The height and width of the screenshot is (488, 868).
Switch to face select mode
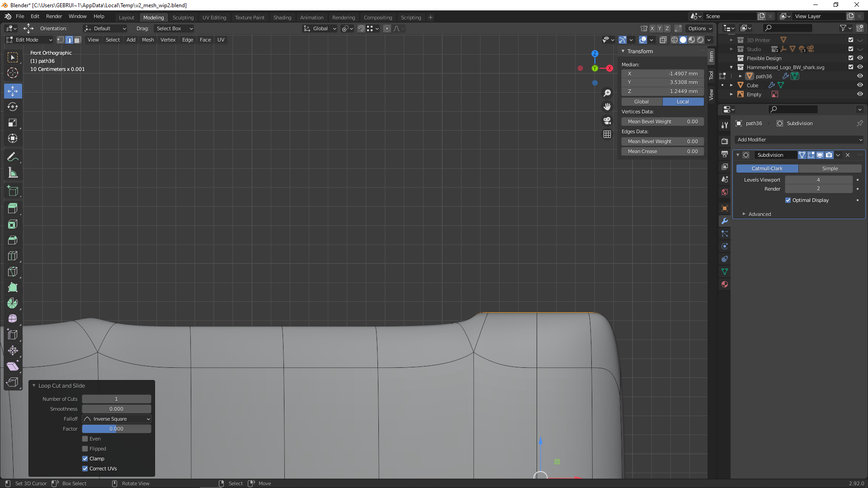coord(78,40)
